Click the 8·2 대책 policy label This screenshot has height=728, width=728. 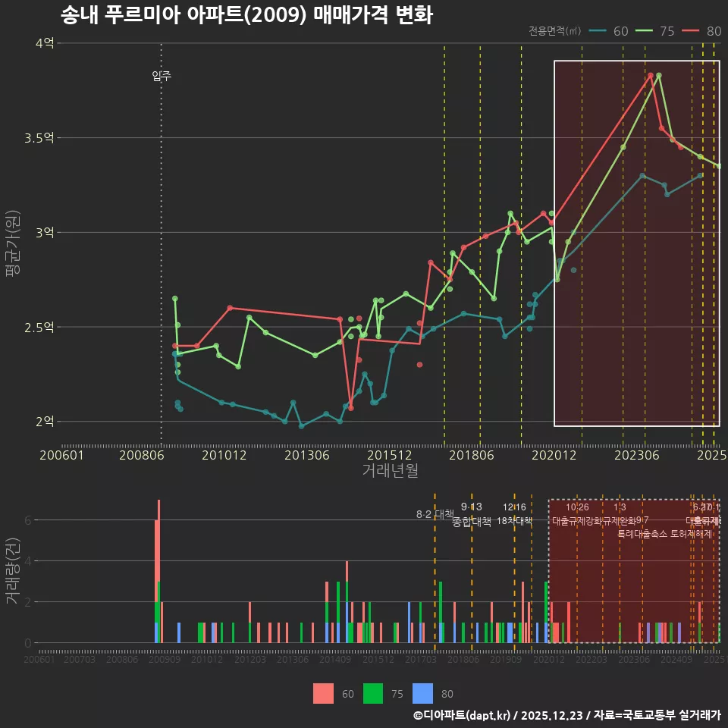(x=434, y=514)
